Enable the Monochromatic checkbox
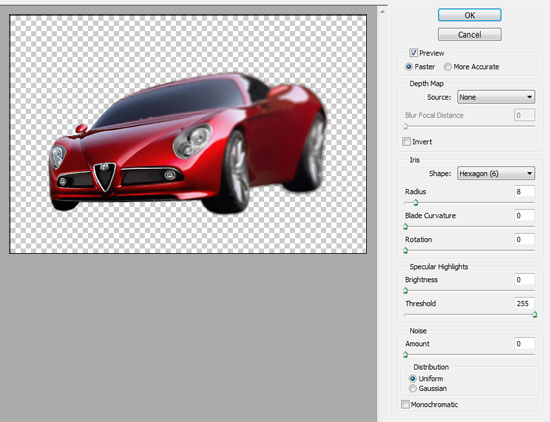This screenshot has height=422, width=550. click(x=405, y=404)
